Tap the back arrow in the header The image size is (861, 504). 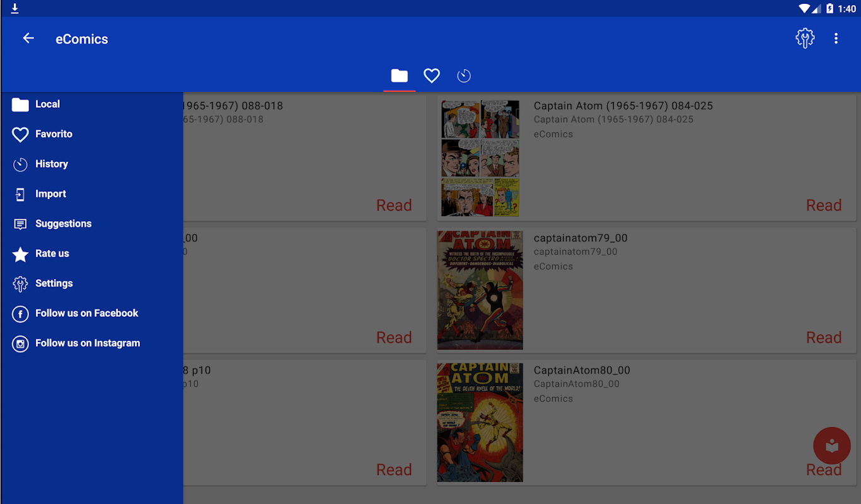pos(28,38)
